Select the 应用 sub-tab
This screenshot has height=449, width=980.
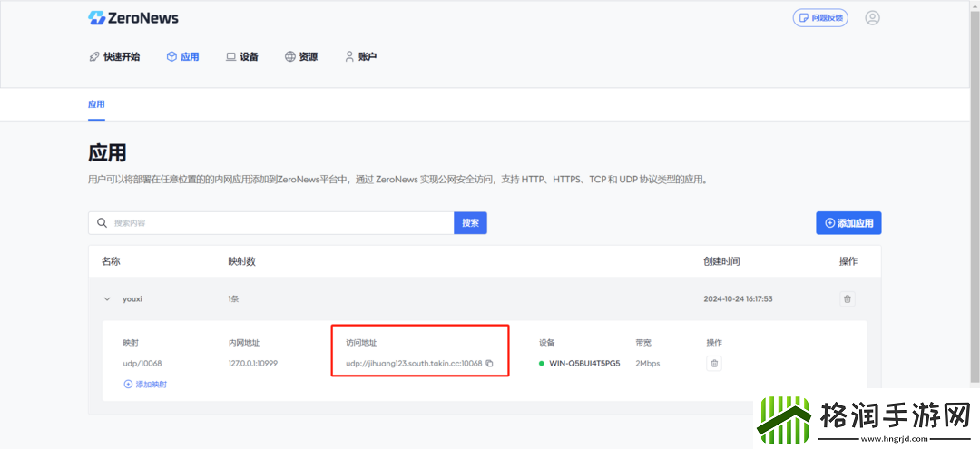[x=96, y=104]
